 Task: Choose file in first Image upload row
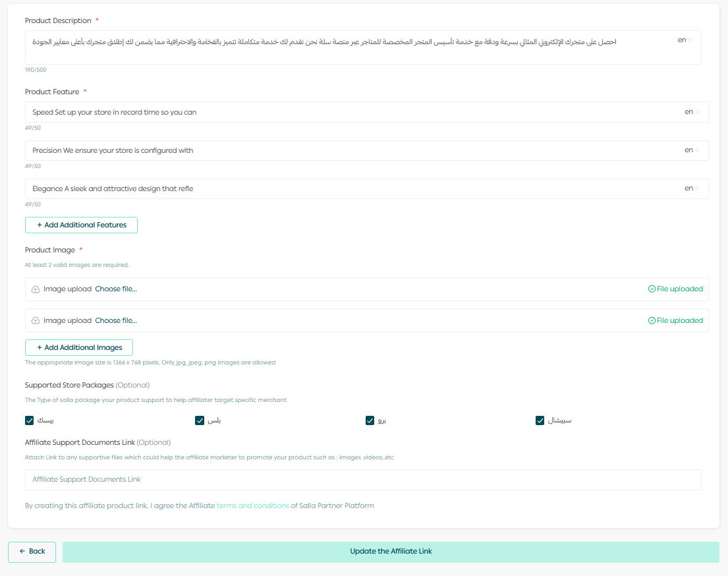[x=116, y=289]
